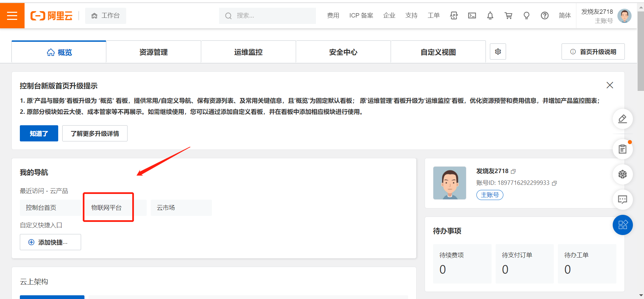This screenshot has width=644, height=299.
Task: Switch language via 简体
Action: coord(565,15)
